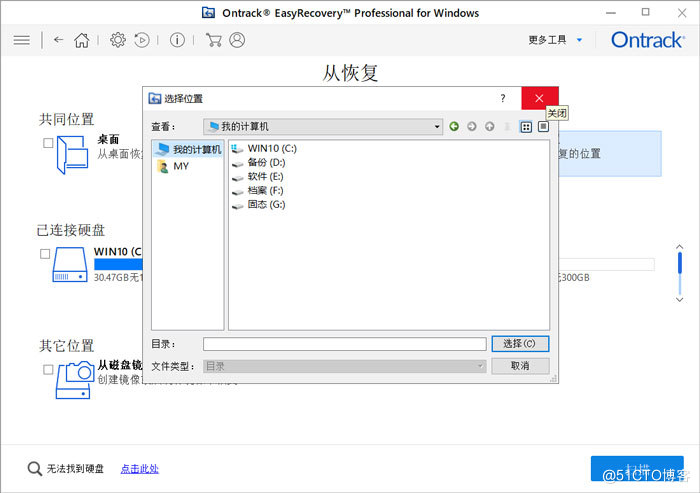The height and width of the screenshot is (493, 700).
Task: Close the 选择位置 dialog
Action: [x=539, y=98]
